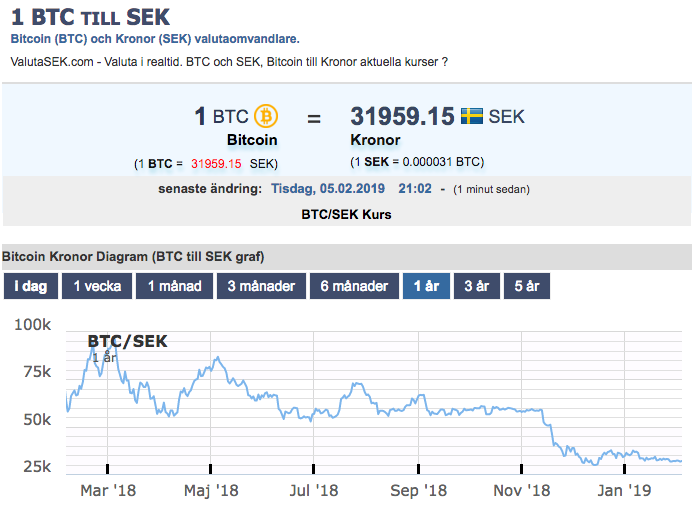Click the 'BTC/SEK Kurs' label

point(346,214)
